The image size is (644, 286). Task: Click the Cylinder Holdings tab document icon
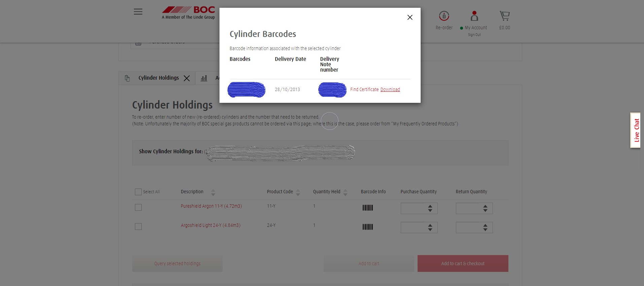[x=127, y=78]
